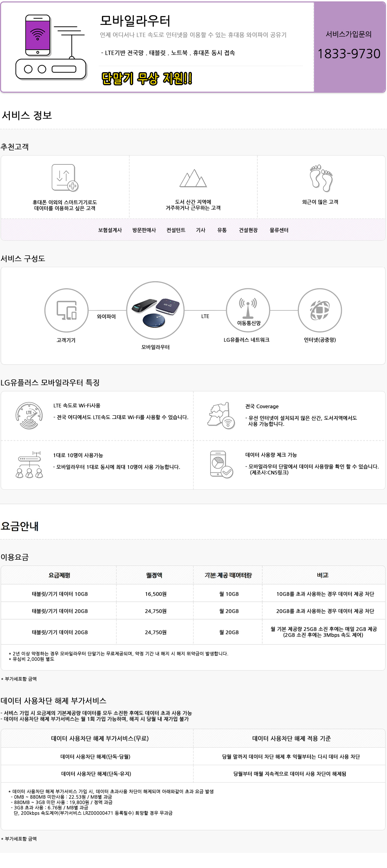Click the 월정액 table column header

pos(154,575)
